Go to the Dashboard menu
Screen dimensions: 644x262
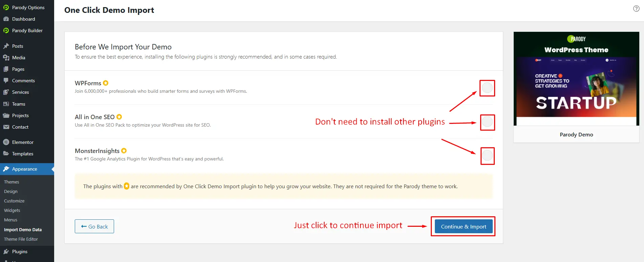(x=27, y=19)
